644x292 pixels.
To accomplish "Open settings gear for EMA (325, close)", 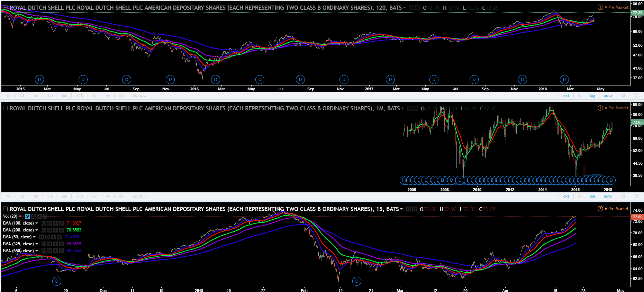I will coord(50,244).
